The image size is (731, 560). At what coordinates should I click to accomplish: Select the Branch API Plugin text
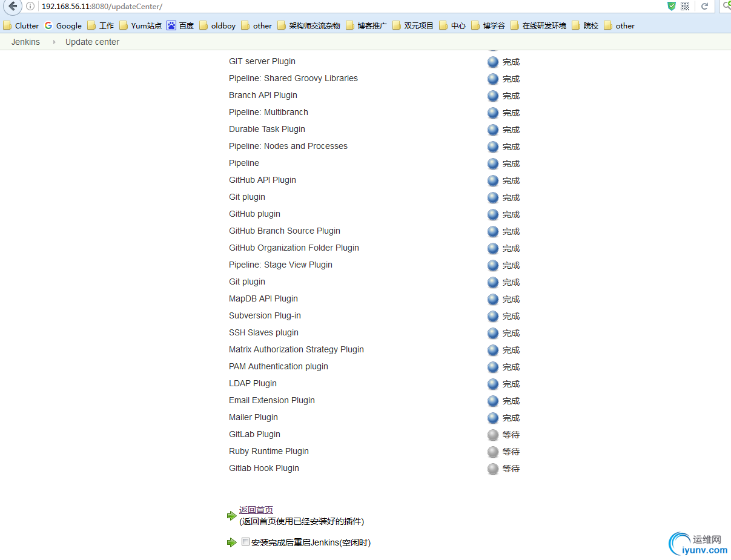coord(263,95)
